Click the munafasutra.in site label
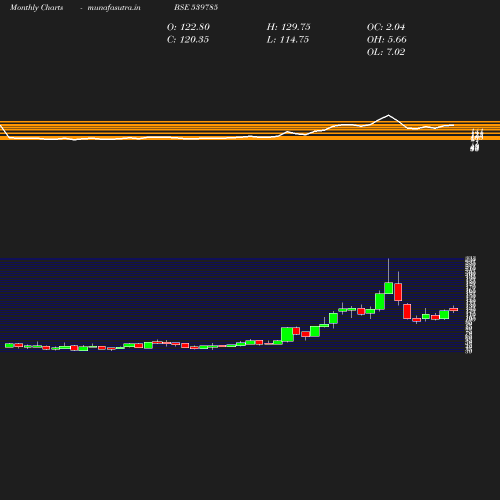Screen dimensions: 500x500 [114, 8]
